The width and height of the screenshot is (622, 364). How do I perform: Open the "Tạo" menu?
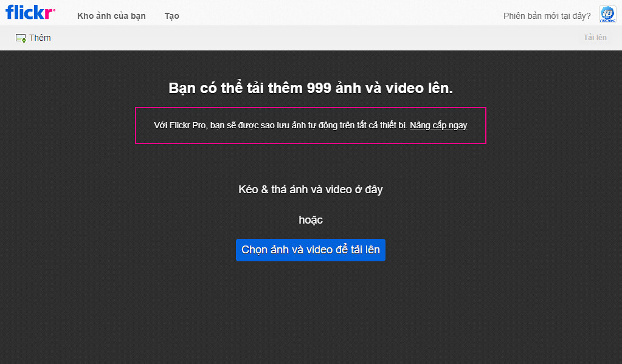point(171,16)
